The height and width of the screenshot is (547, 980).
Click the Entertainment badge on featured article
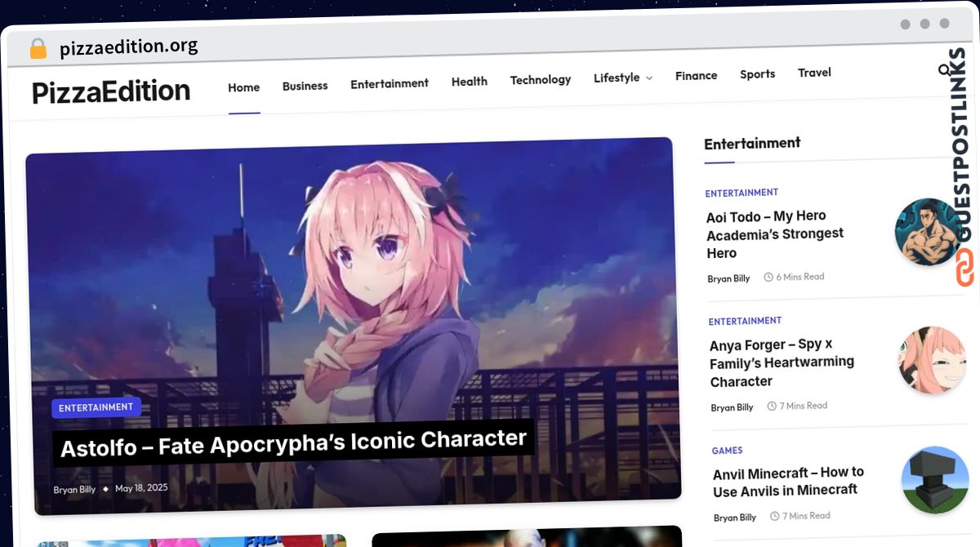96,407
